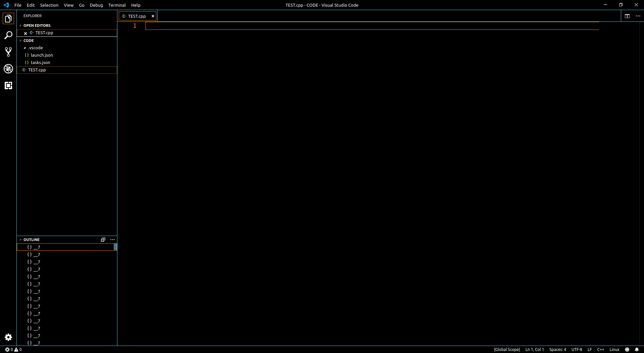Open the More Actions menu in Outline panel

coord(112,239)
